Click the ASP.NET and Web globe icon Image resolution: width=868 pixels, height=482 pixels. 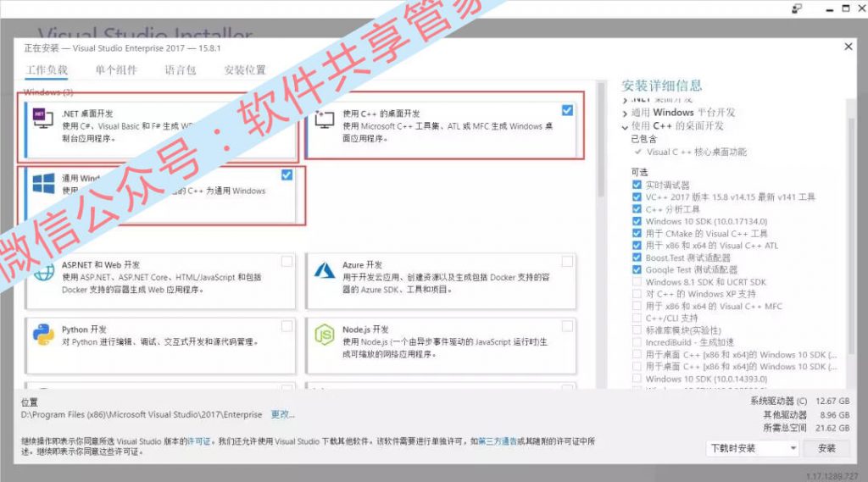pyautogui.click(x=44, y=272)
